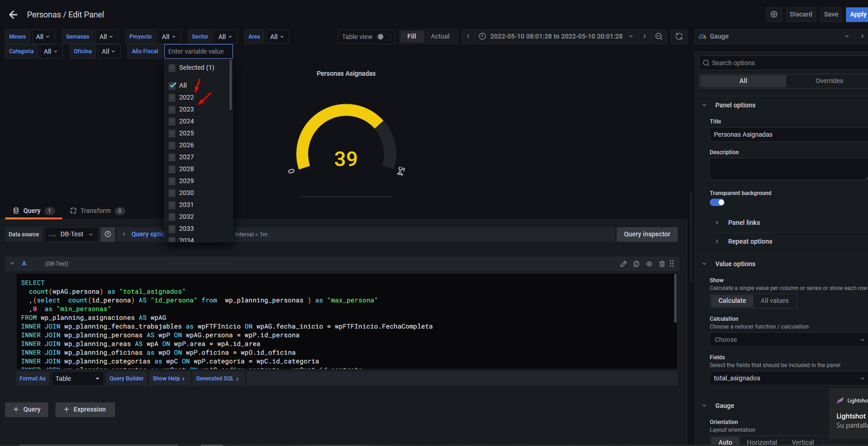This screenshot has height=446, width=868.
Task: Select the Overrides tab
Action: click(829, 81)
